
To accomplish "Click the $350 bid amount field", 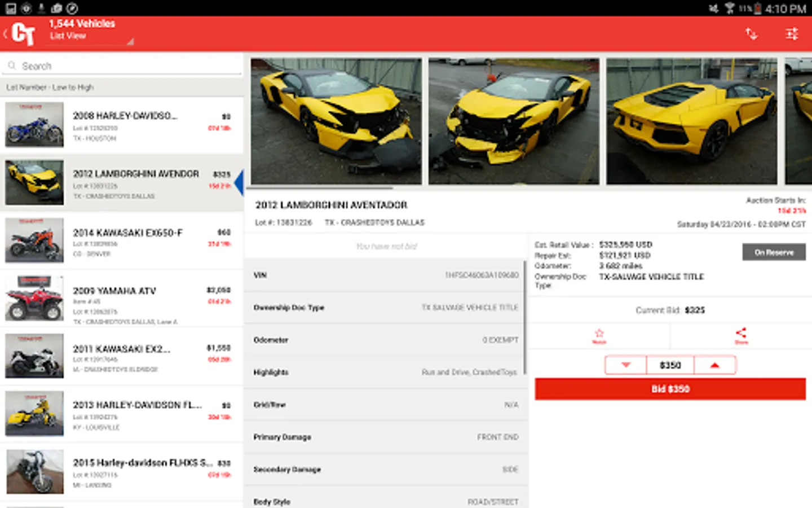I will [670, 365].
